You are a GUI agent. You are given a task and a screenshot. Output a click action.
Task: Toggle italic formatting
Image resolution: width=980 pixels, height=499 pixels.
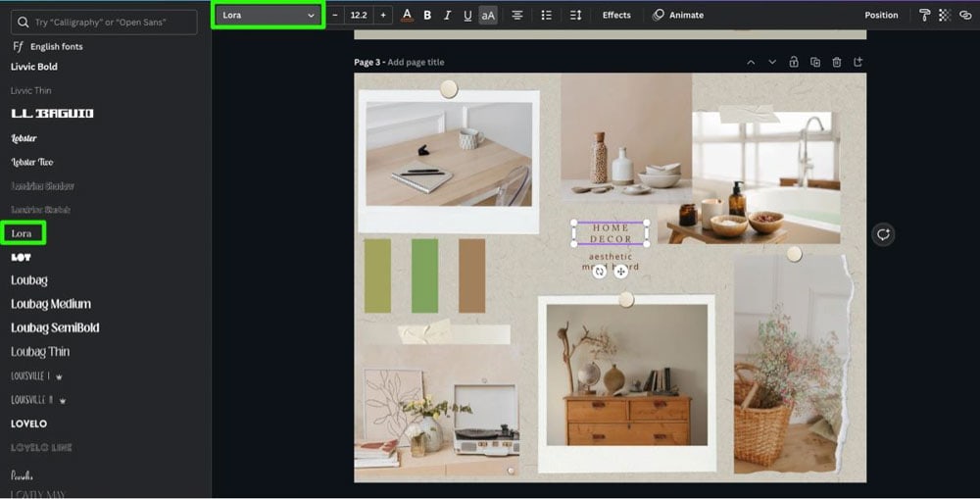(447, 15)
